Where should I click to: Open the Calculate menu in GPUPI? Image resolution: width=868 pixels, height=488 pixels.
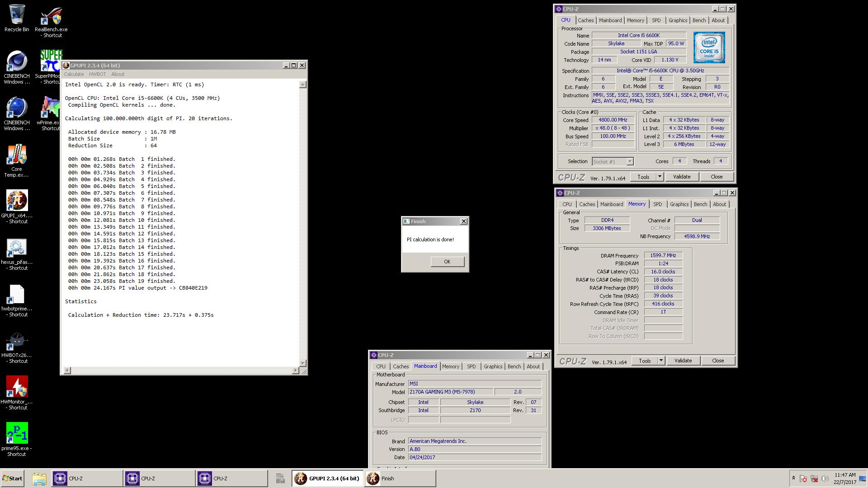pyautogui.click(x=74, y=74)
